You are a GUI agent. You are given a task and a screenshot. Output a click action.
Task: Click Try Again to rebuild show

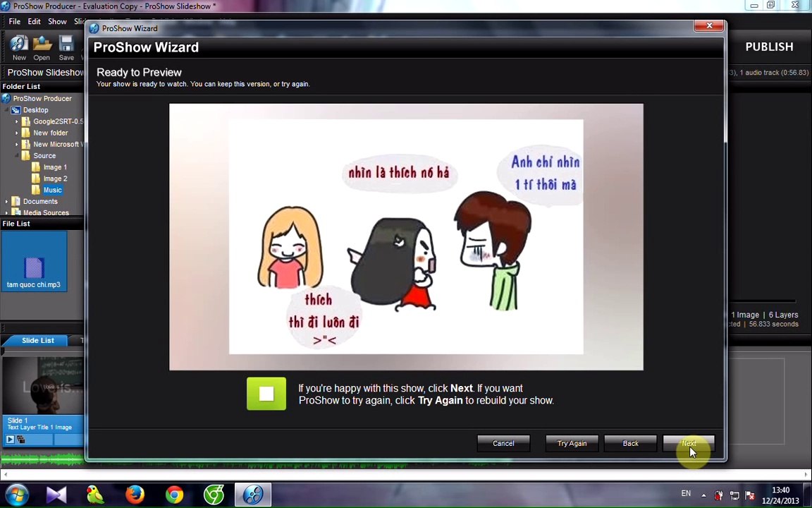coord(572,443)
